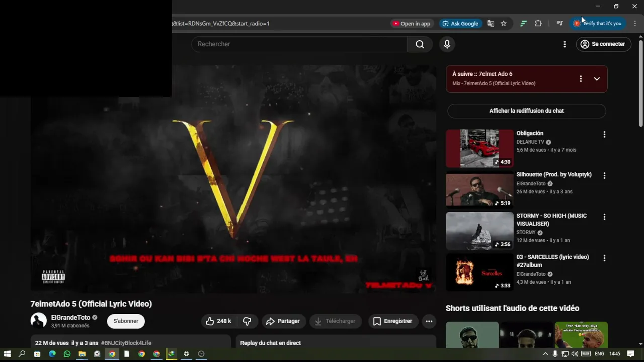This screenshot has height=362, width=644.
Task: Click Afficher la rediffusion du chat
Action: pyautogui.click(x=526, y=111)
